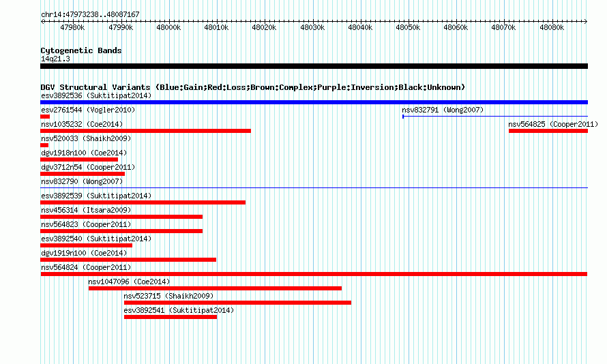Click the Cytogenetic Bands track title
607x364 pixels.
coord(81,50)
